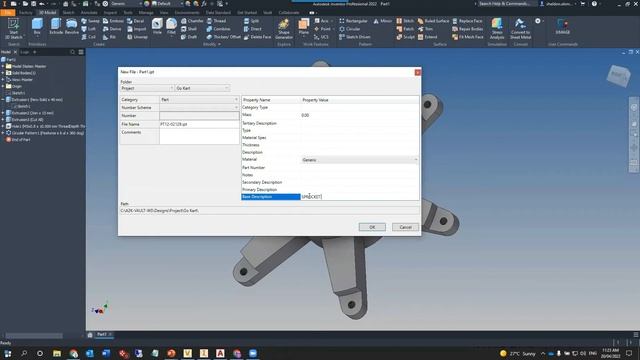Click the Replace Face tool
640x360 pixels.
[467, 21]
